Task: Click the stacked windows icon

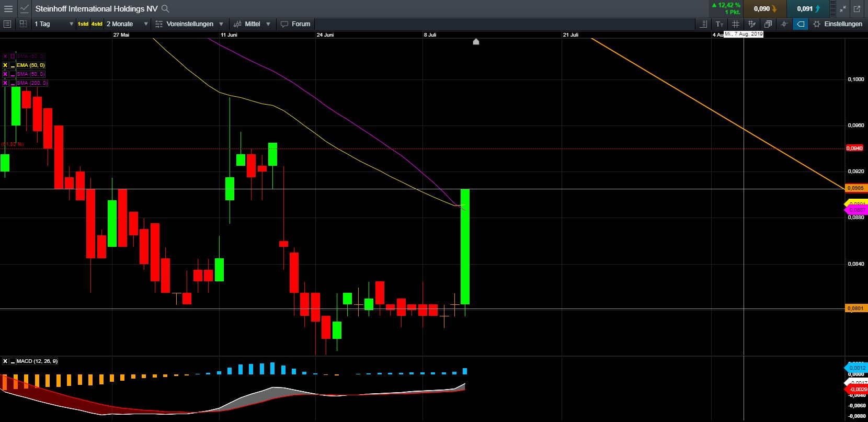Action: click(x=768, y=24)
